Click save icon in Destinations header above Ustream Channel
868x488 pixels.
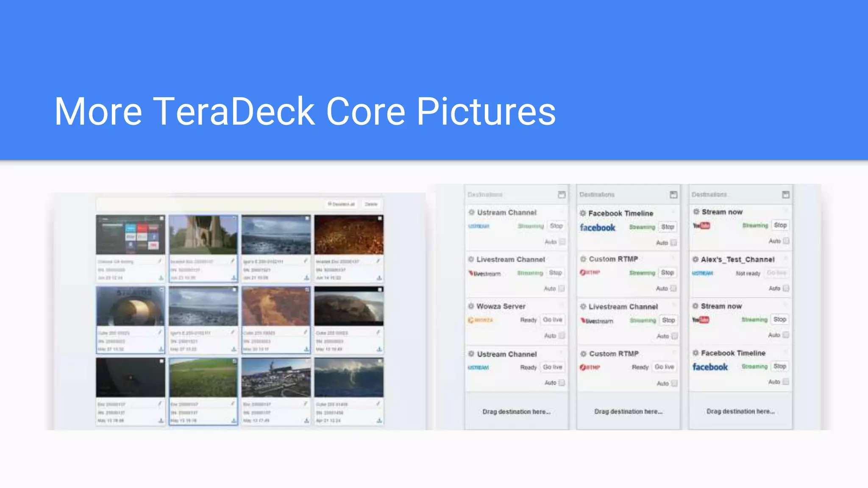(x=562, y=195)
